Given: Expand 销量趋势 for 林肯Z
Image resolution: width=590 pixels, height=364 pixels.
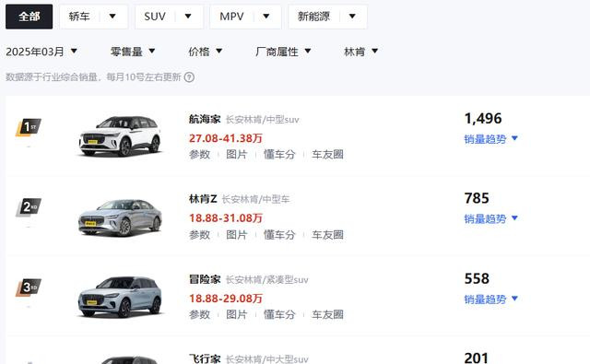Looking at the screenshot, I should (x=491, y=218).
